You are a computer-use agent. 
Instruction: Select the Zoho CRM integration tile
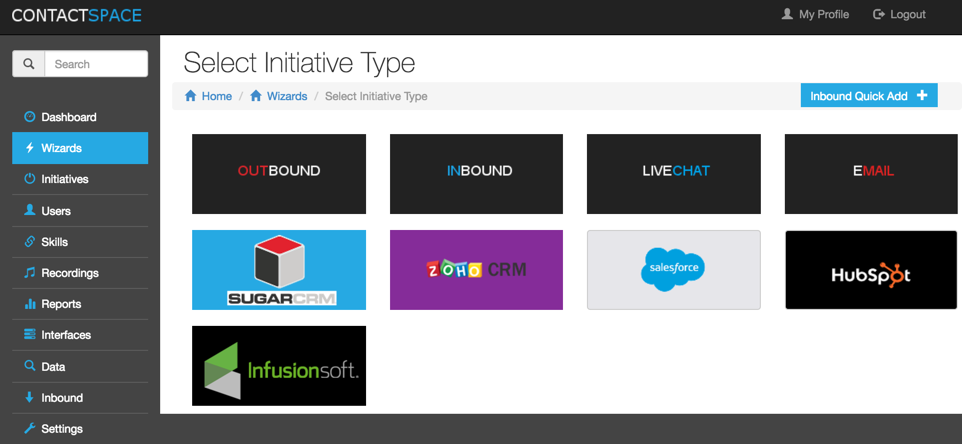(477, 270)
